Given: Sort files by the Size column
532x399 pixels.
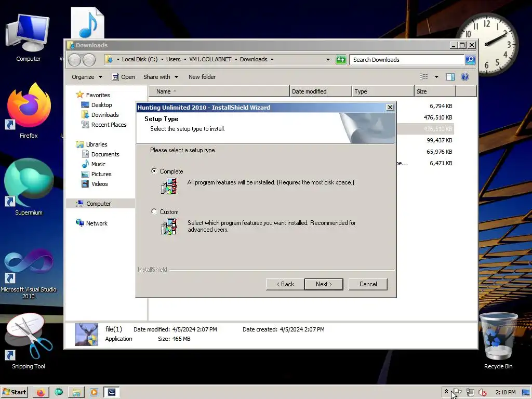Looking at the screenshot, I should [435, 91].
